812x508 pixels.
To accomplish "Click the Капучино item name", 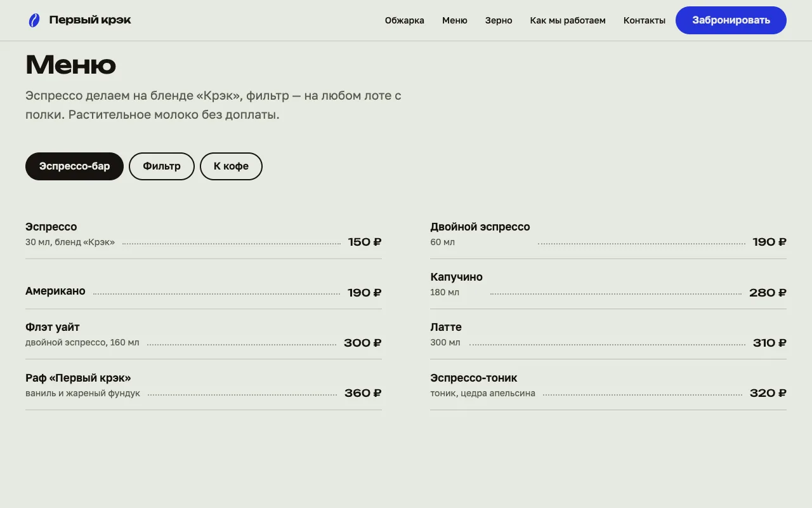I will 457,277.
